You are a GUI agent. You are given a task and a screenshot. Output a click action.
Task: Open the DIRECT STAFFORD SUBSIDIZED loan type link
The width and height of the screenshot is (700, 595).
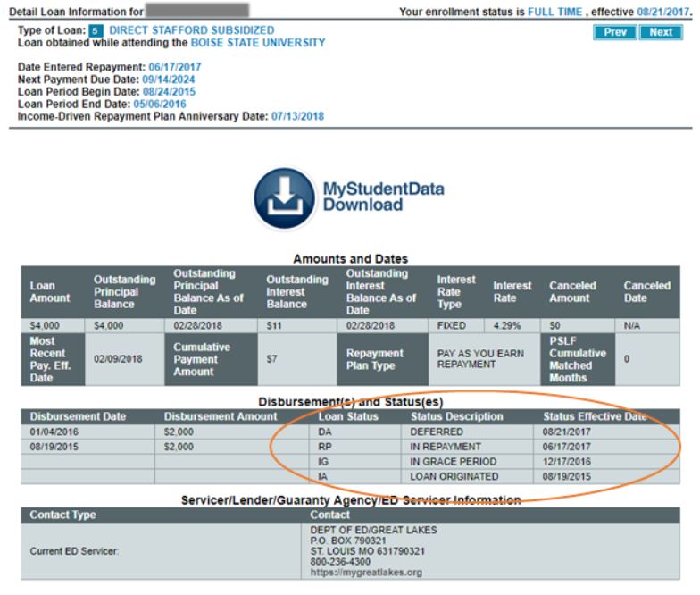tap(192, 30)
